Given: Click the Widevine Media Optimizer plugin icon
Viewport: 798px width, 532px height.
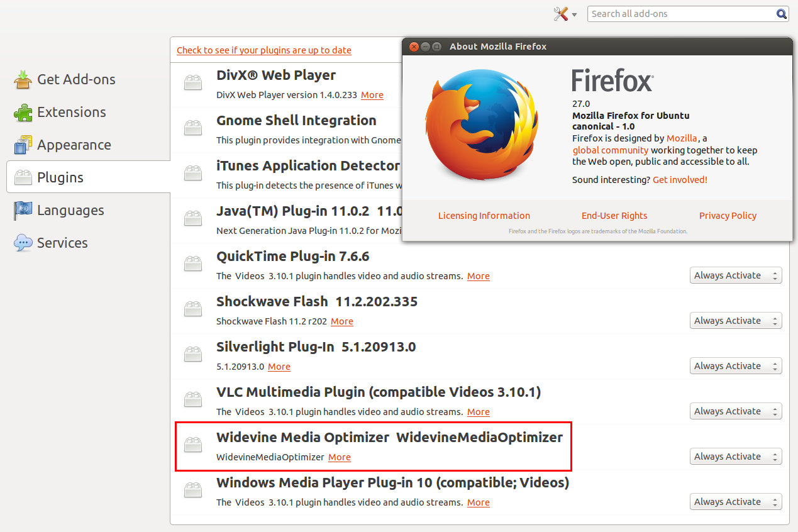Looking at the screenshot, I should (x=193, y=445).
